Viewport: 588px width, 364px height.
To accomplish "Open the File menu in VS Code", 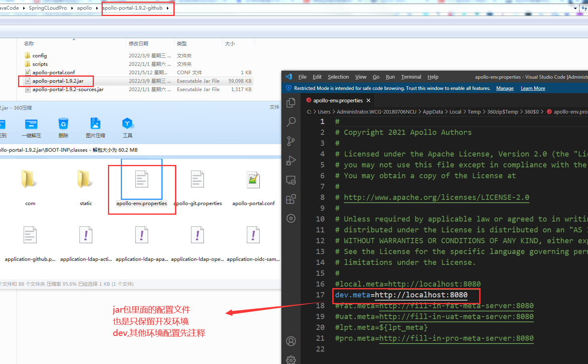I will click(x=302, y=77).
